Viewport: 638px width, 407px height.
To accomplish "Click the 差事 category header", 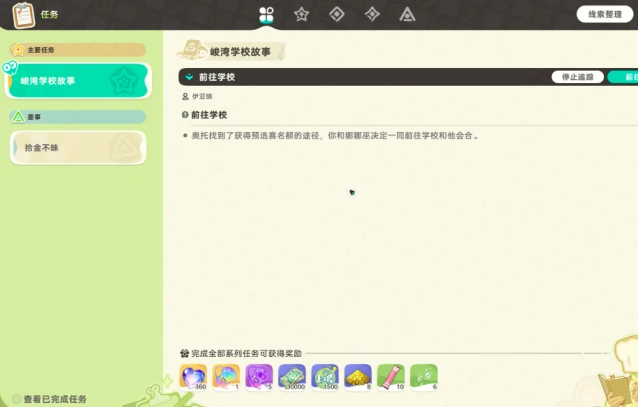I will coord(78,117).
